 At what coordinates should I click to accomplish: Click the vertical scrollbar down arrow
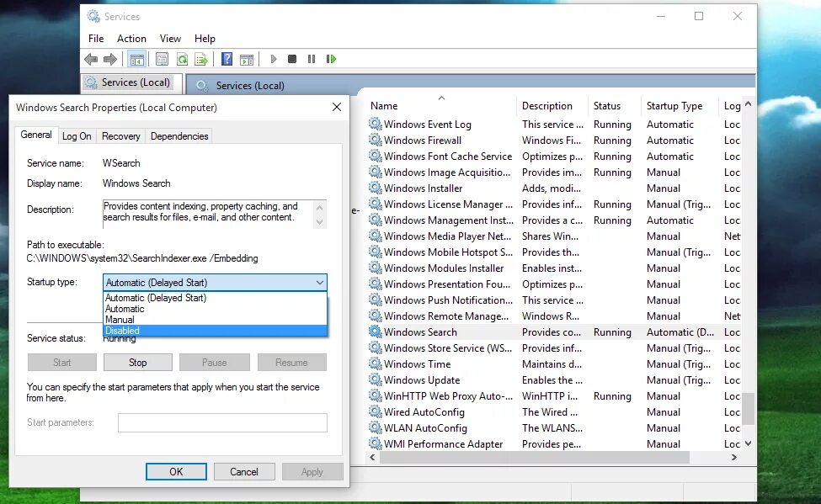pyautogui.click(x=749, y=443)
